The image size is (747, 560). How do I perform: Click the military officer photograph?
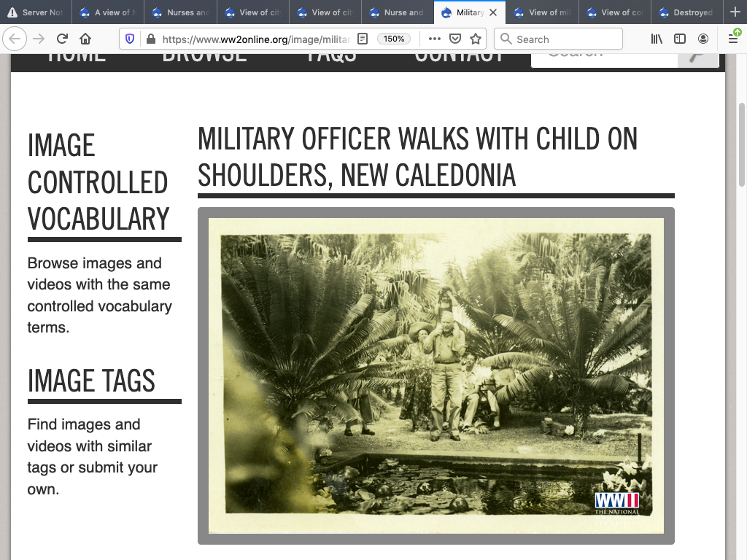pyautogui.click(x=436, y=376)
